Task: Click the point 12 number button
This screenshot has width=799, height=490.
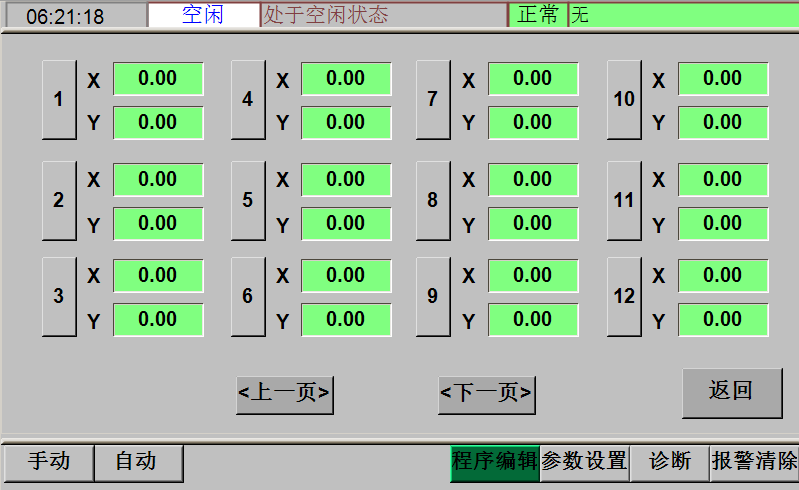Action: point(624,296)
